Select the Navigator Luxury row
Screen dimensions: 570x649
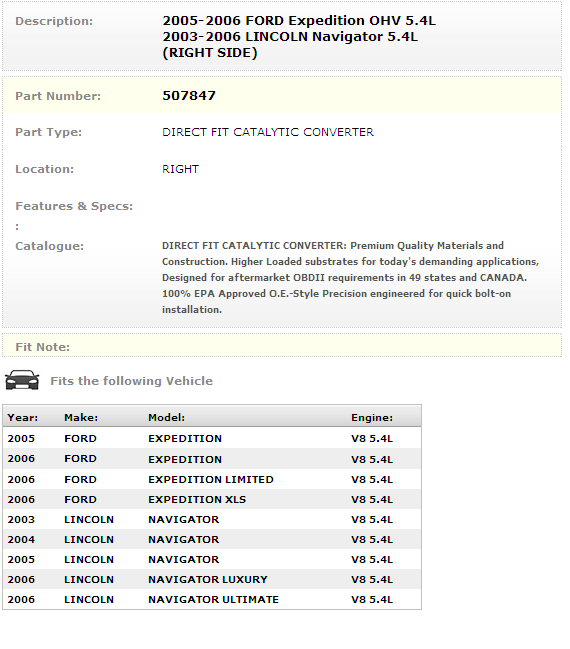[x=212, y=579]
